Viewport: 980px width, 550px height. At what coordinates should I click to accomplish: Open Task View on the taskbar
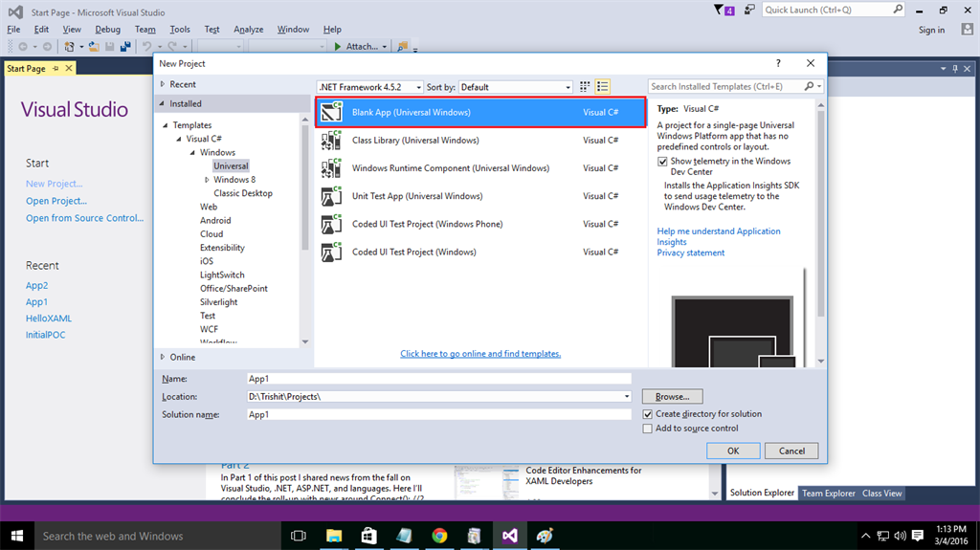tap(299, 536)
